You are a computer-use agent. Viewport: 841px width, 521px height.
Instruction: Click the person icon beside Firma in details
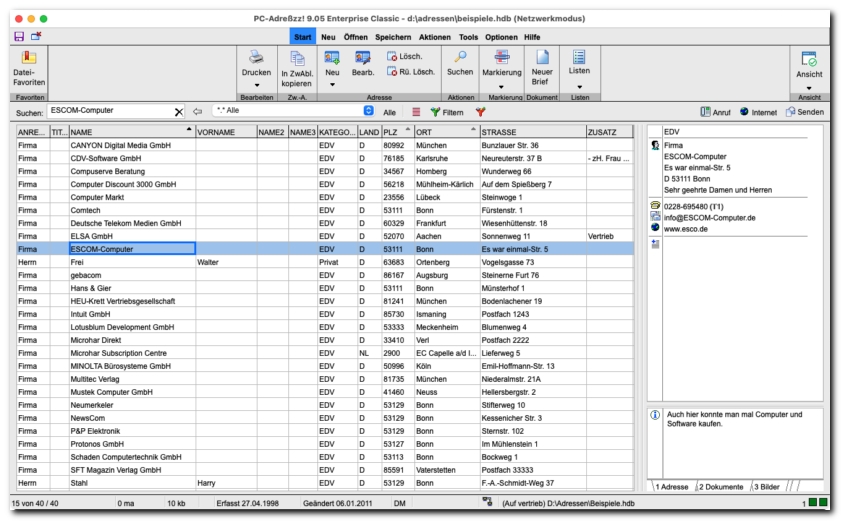point(655,145)
